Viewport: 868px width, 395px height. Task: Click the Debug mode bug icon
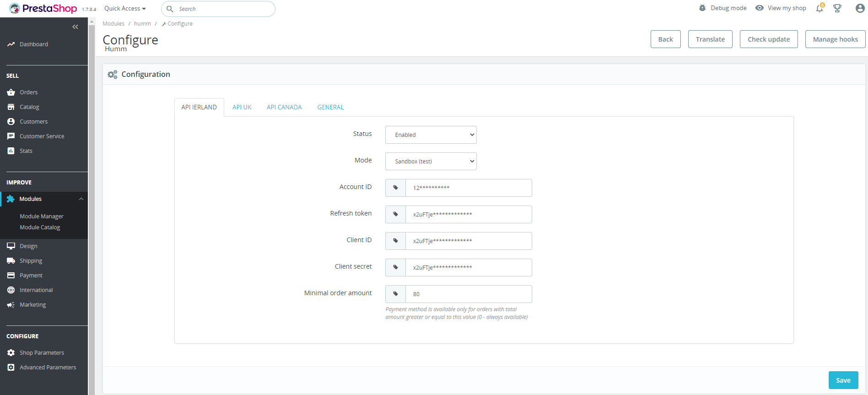click(702, 8)
